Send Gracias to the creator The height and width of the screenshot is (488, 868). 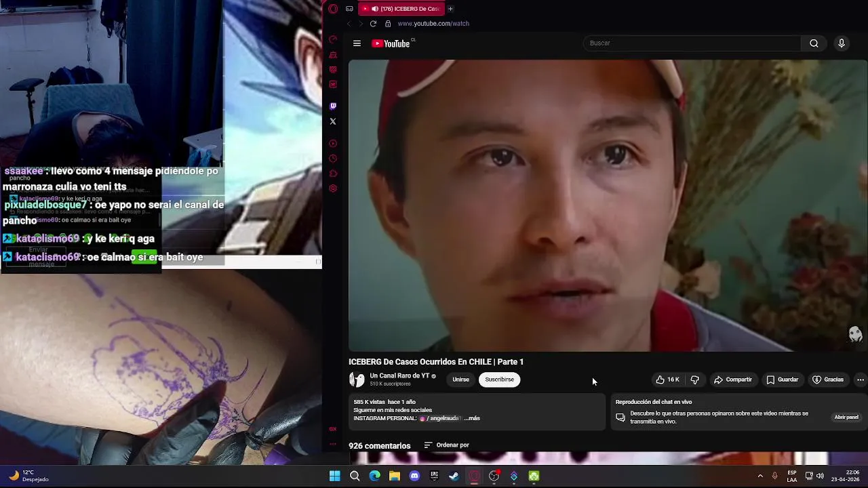pyautogui.click(x=828, y=380)
